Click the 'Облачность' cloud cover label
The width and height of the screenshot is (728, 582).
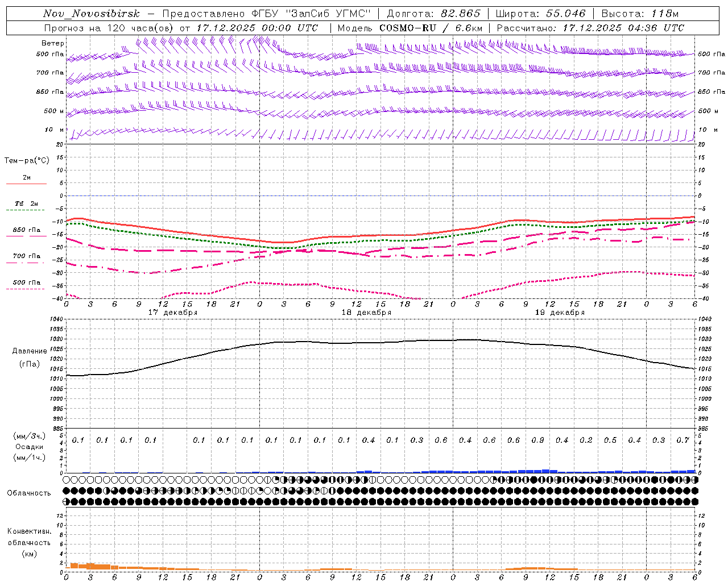[x=29, y=493]
